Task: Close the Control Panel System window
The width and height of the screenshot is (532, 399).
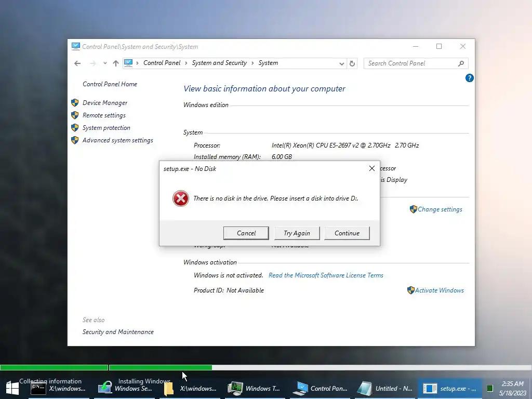Action: (463, 46)
